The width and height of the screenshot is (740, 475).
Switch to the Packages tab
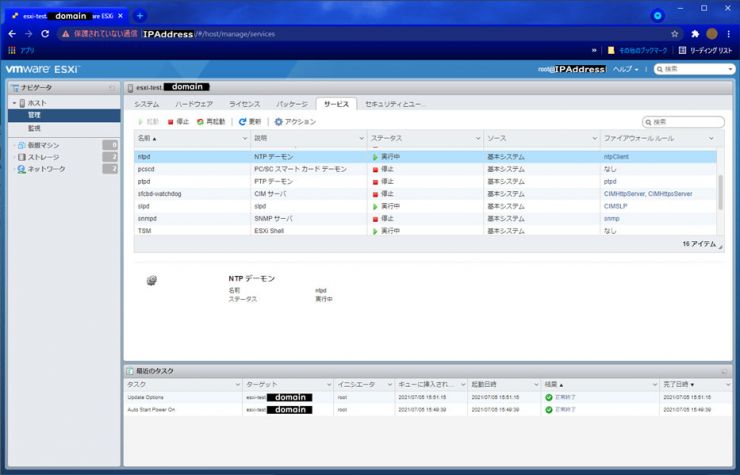[x=292, y=104]
